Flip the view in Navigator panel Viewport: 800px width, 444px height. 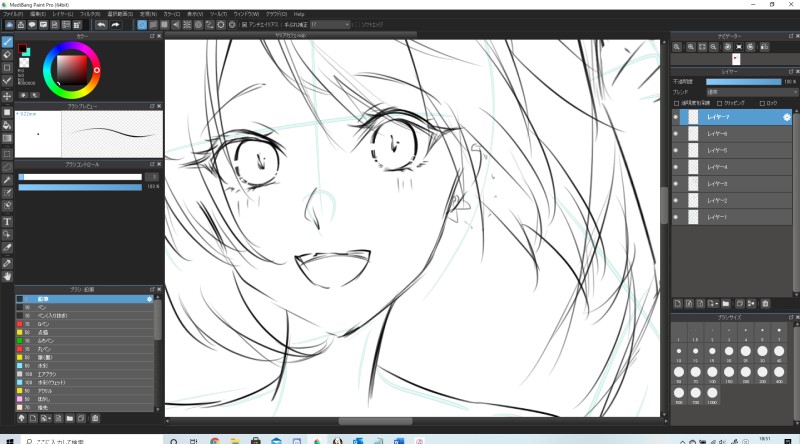pyautogui.click(x=764, y=47)
